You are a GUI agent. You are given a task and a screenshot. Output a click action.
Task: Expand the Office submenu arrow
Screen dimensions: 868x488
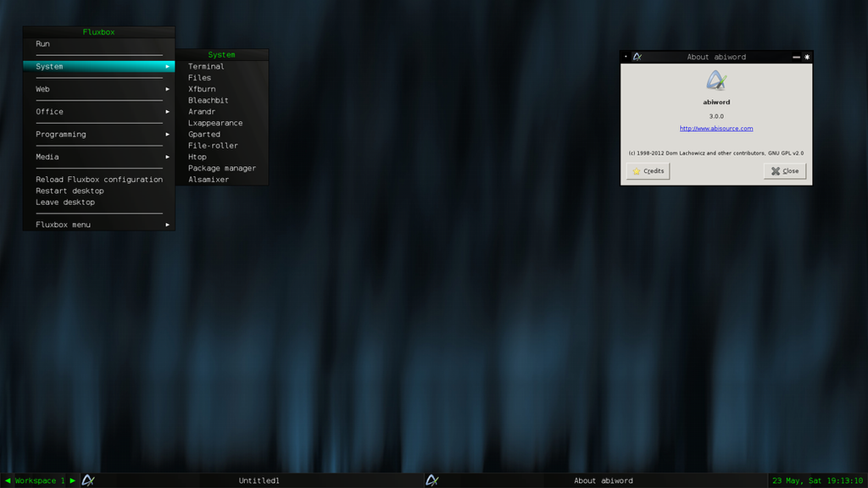[x=167, y=112]
